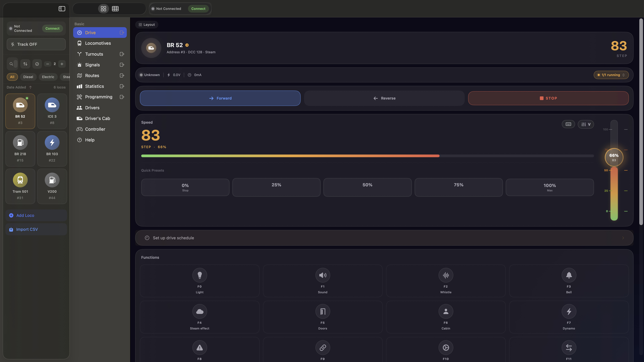Screen dimensions: 644x362
Task: Toggle F0 Light function on
Action: point(200,275)
